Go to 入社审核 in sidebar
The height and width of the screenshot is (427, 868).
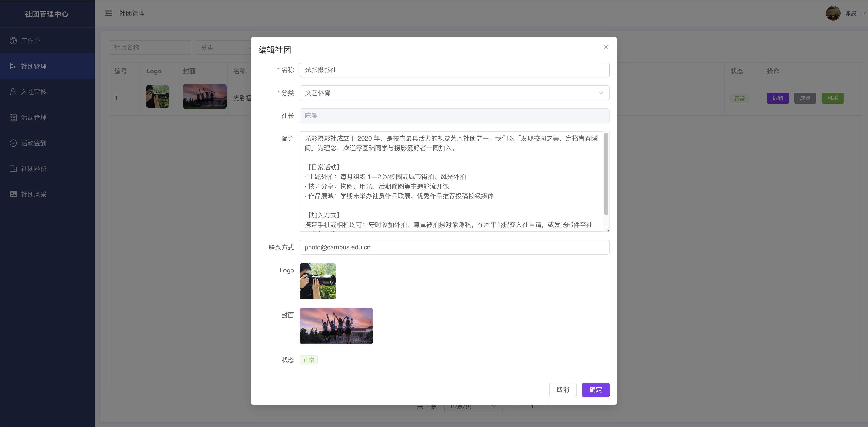pos(47,92)
